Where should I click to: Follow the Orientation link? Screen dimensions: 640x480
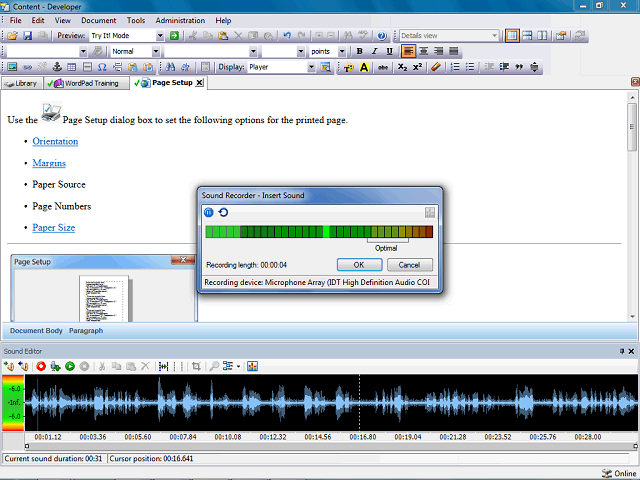coord(55,141)
